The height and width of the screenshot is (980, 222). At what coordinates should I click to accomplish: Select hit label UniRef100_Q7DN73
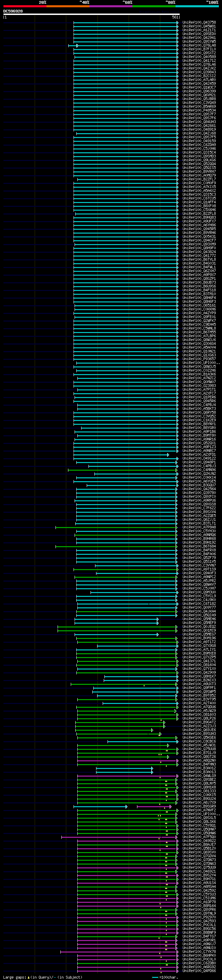199,860
